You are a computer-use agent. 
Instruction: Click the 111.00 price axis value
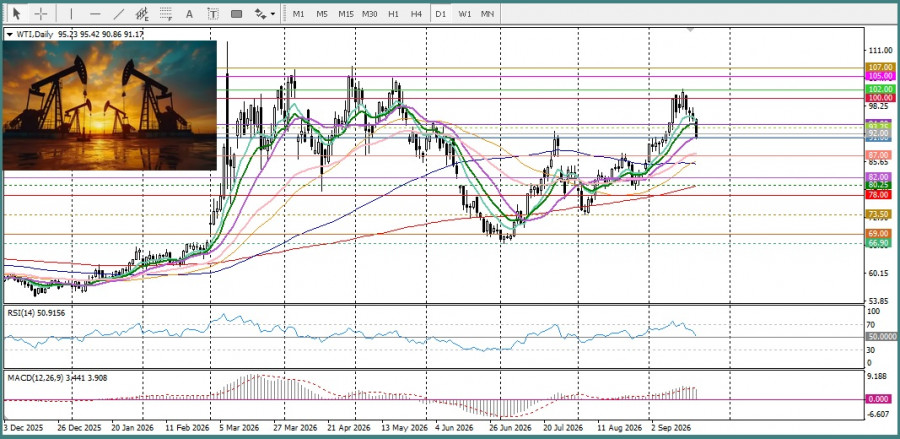tap(880, 51)
